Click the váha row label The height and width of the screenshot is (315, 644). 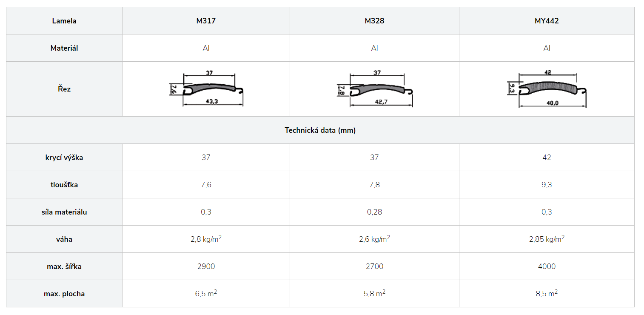click(x=64, y=239)
